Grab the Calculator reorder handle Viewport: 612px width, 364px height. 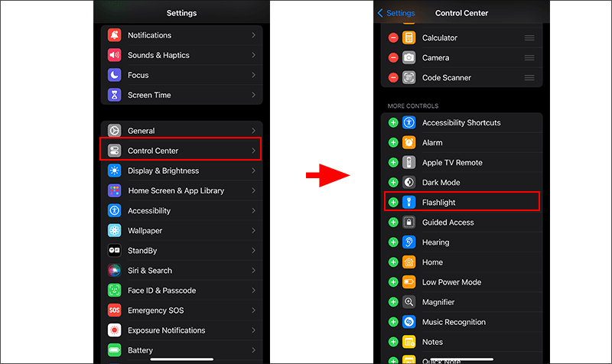coord(529,37)
